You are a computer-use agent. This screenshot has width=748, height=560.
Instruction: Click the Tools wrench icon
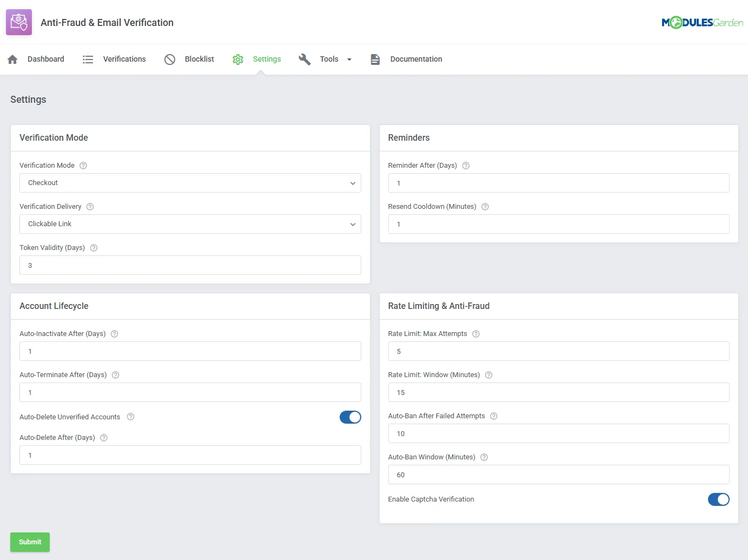(305, 60)
